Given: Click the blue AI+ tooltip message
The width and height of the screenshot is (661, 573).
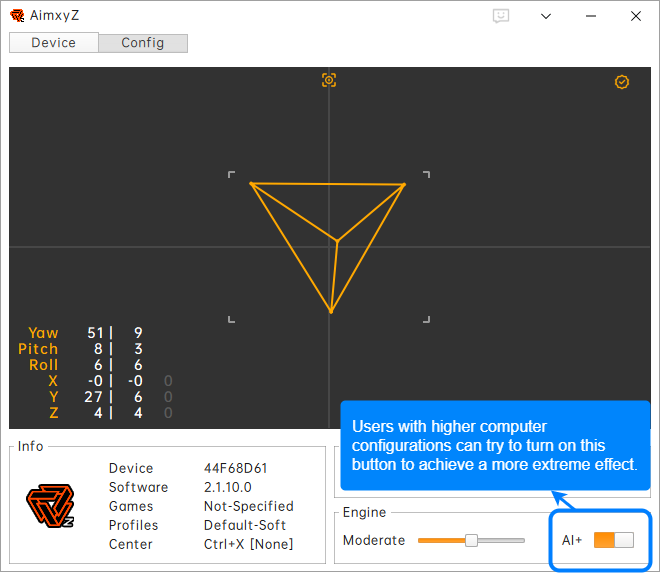Looking at the screenshot, I should [x=494, y=446].
